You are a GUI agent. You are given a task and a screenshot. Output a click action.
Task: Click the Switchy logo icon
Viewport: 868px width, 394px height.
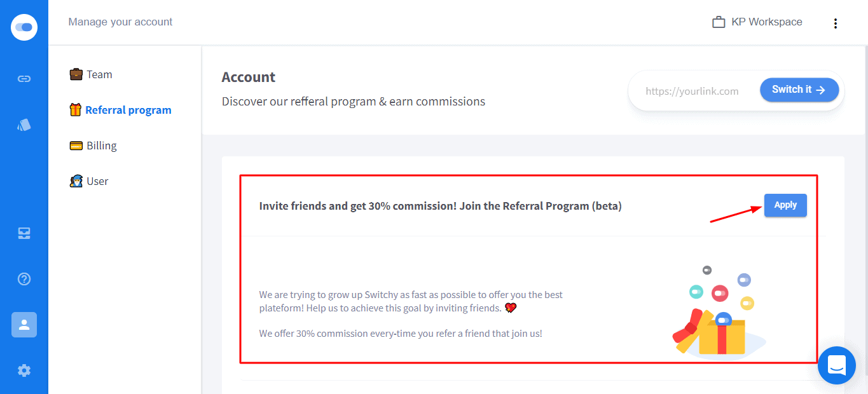point(24,27)
